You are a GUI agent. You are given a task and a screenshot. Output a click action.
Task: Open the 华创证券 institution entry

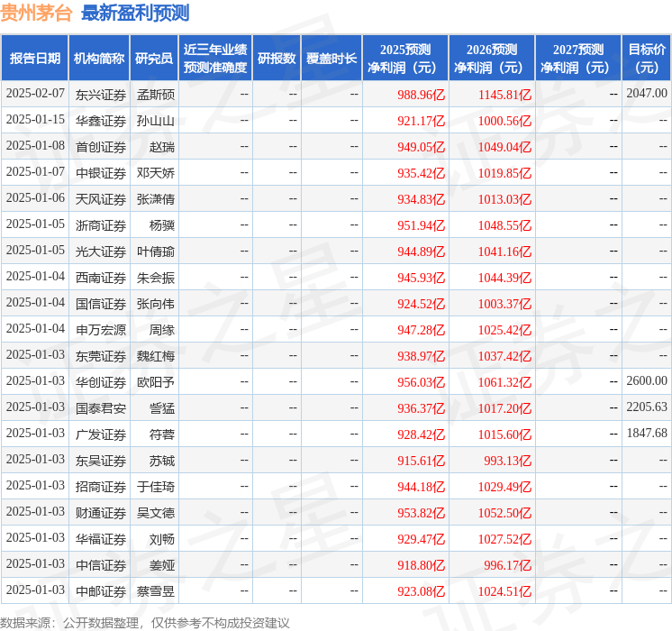point(101,382)
